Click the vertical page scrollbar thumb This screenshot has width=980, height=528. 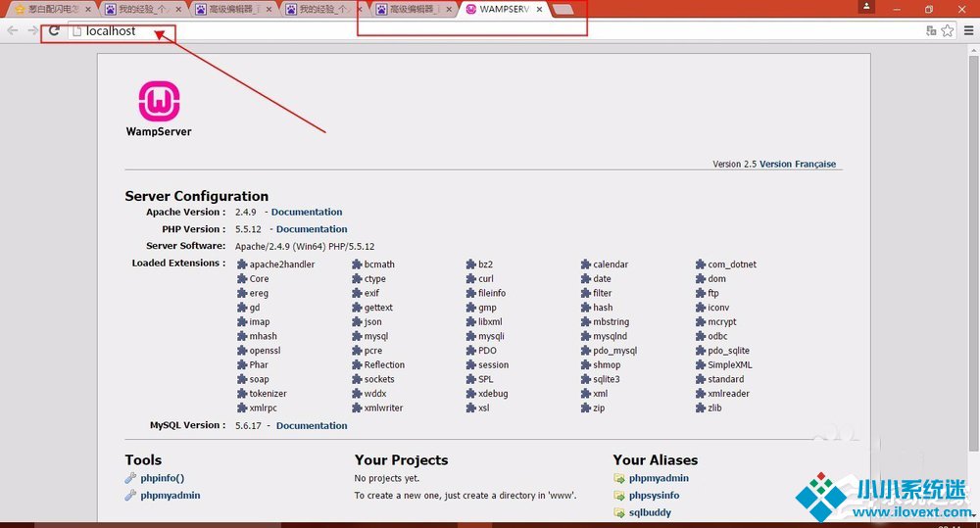click(974, 253)
